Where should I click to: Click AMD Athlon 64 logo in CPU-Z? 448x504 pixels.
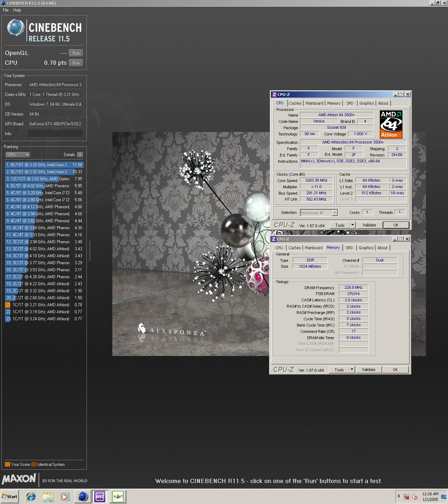(x=391, y=125)
